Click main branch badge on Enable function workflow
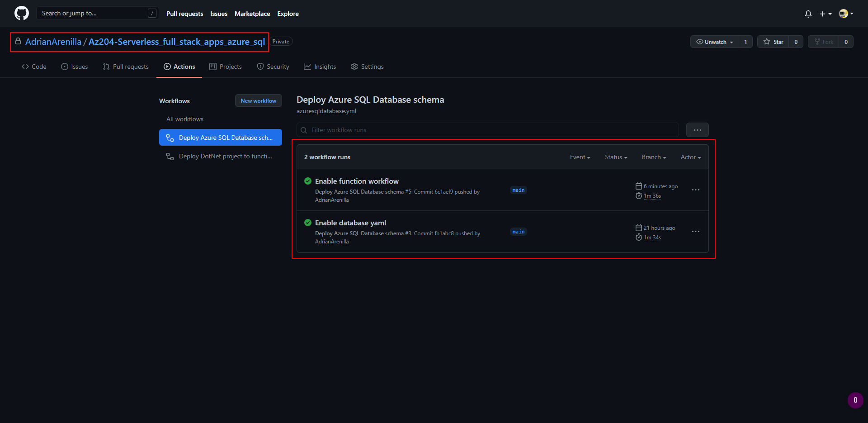868x423 pixels. coord(519,190)
